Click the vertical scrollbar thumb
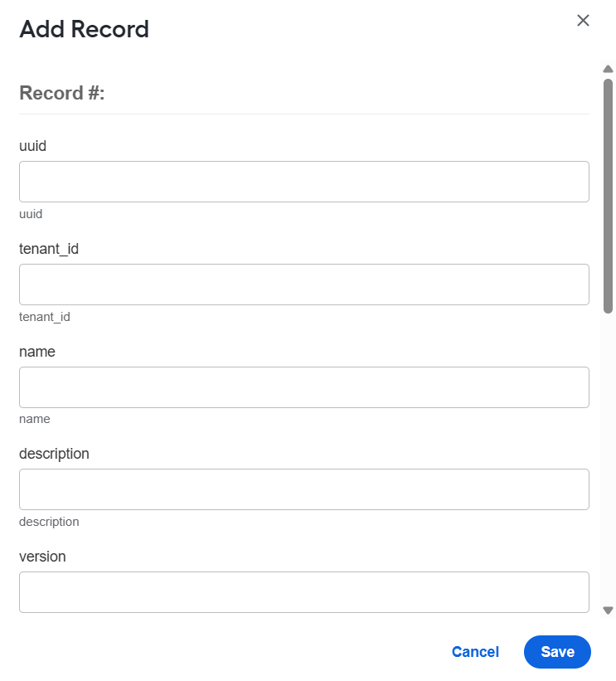This screenshot has height=681, width=616. (x=608, y=196)
